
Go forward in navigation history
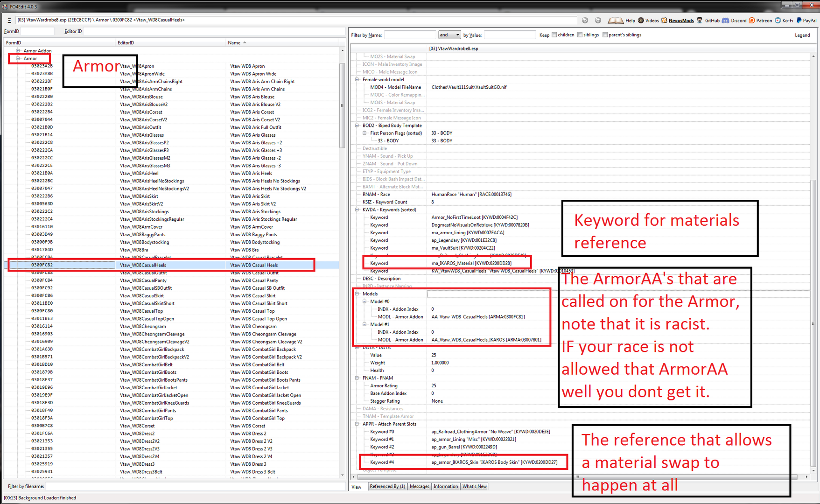(598, 20)
